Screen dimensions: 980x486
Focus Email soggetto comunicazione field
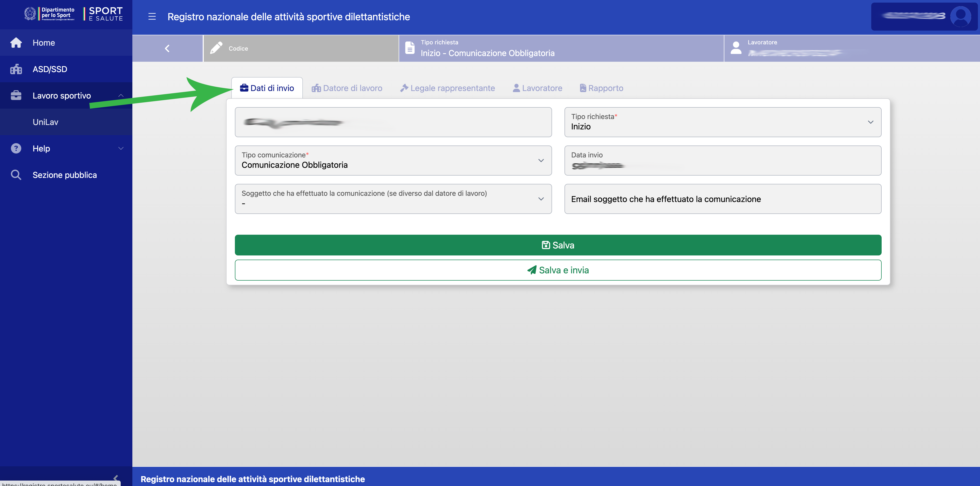pos(723,199)
